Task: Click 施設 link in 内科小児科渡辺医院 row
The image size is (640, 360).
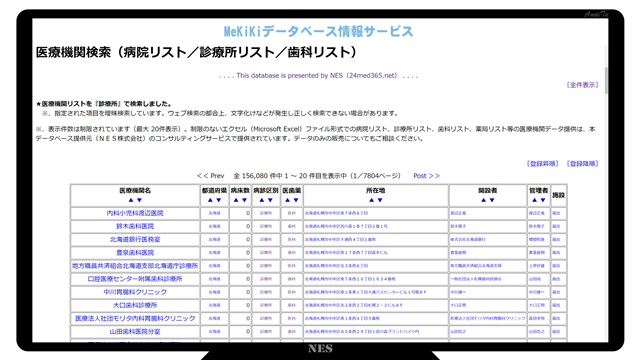Action: (x=556, y=213)
